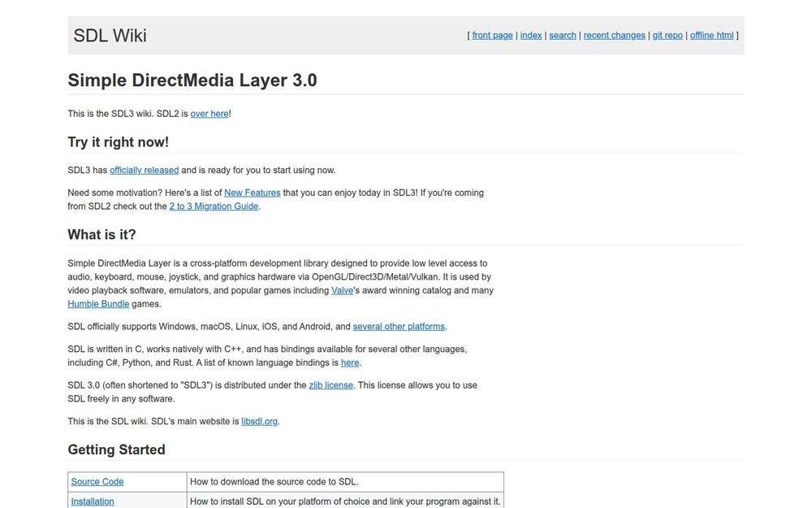
Task: Open the search link in header
Action: pos(563,35)
